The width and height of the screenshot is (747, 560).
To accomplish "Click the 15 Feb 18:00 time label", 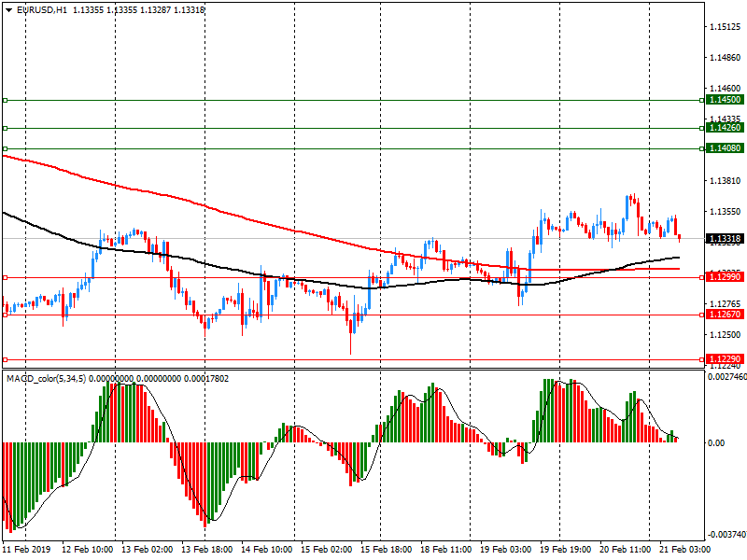I will pos(387,549).
